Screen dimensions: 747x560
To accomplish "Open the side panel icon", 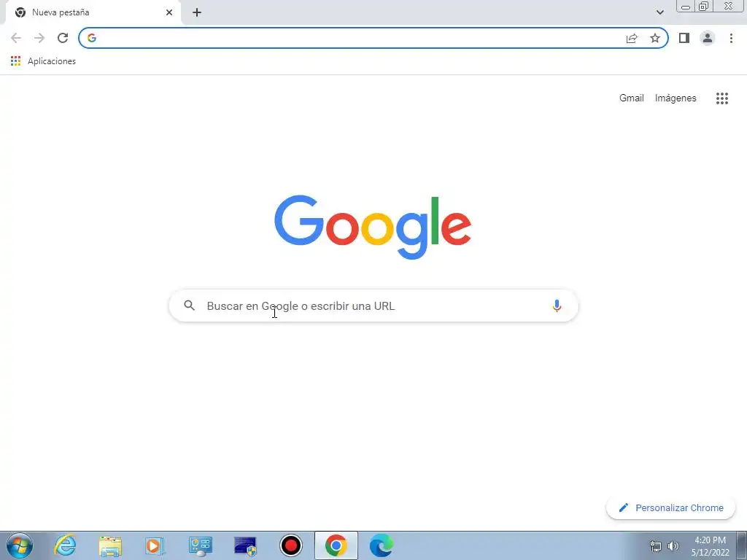I will [684, 38].
